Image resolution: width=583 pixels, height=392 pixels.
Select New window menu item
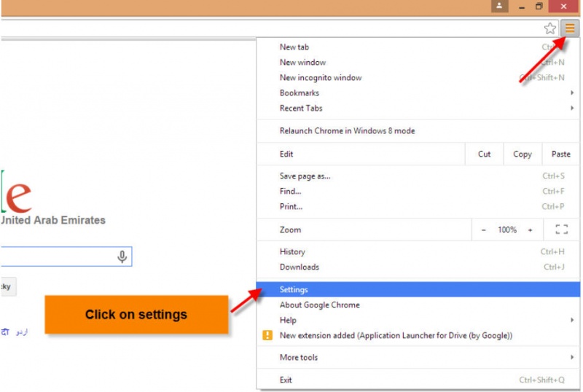tap(418, 63)
